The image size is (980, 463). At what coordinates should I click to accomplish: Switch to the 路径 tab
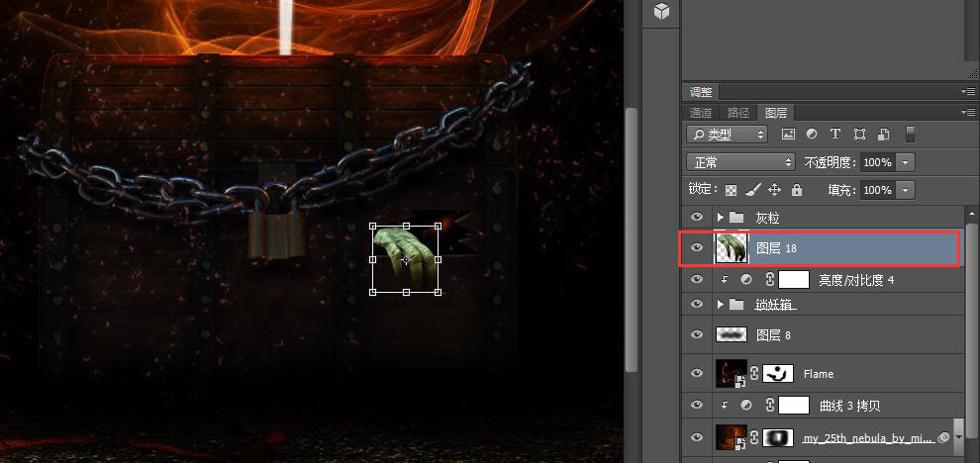click(x=738, y=113)
